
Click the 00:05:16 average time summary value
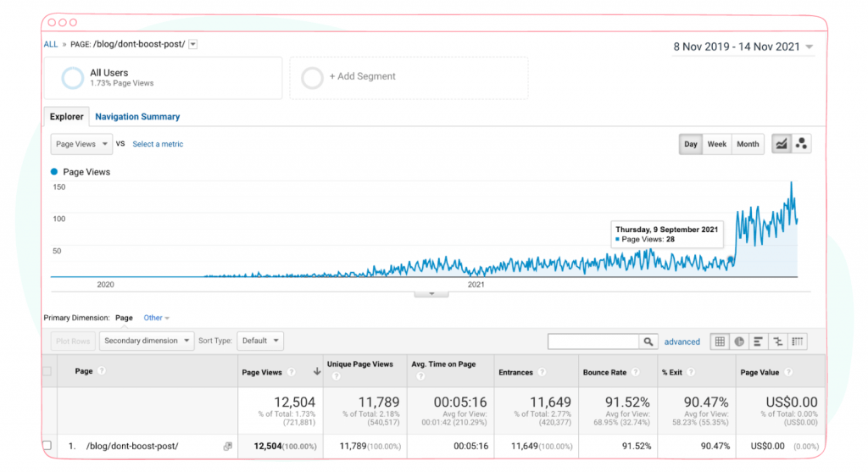(x=460, y=403)
